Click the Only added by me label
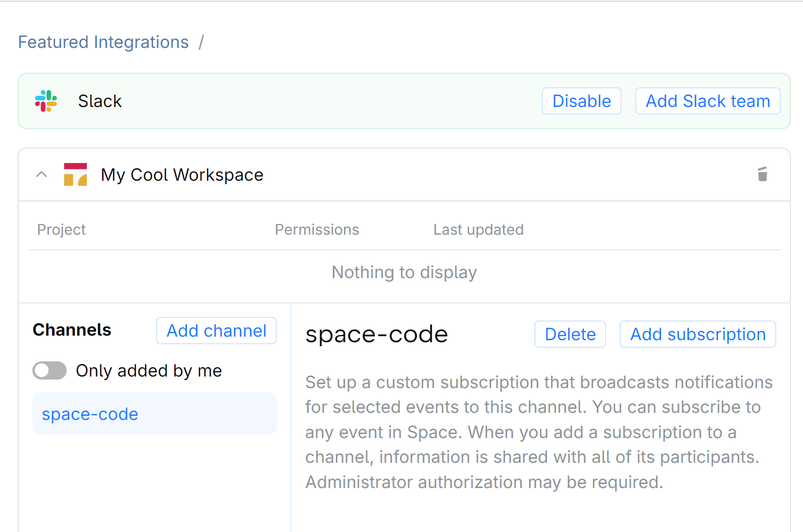The image size is (803, 532). [x=148, y=370]
